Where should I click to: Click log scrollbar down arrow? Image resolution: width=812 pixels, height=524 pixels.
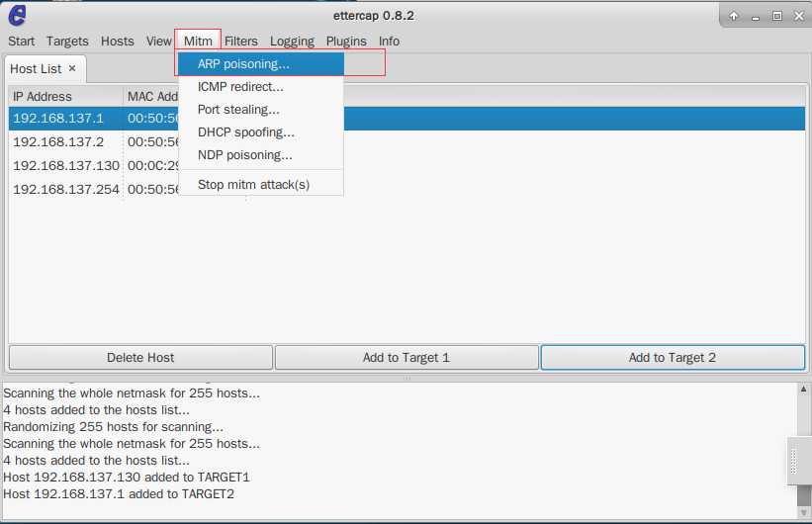click(803, 512)
